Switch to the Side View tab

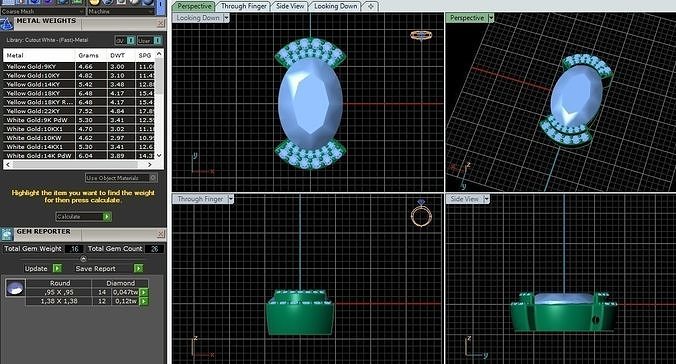pyautogui.click(x=290, y=6)
